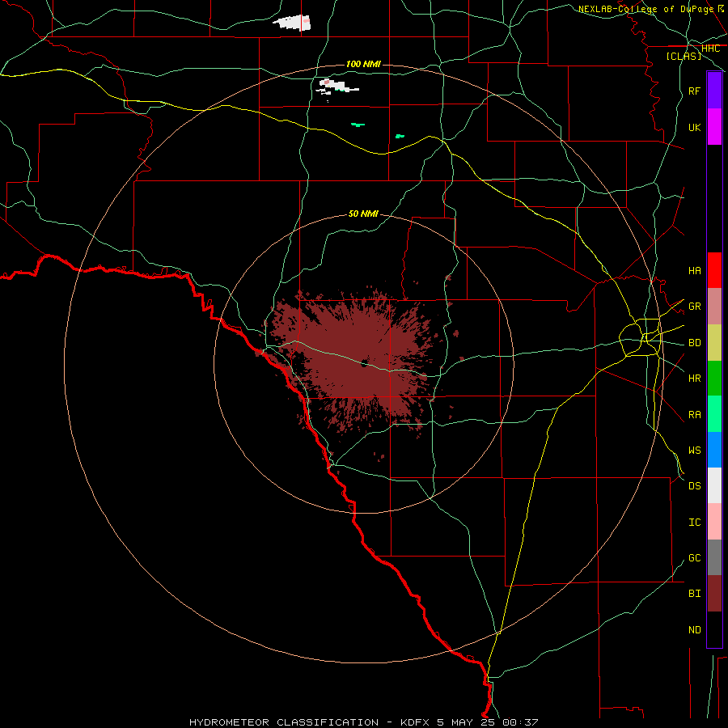Click the UK legend label
Viewport: 728px width, 728px height.
[694, 127]
